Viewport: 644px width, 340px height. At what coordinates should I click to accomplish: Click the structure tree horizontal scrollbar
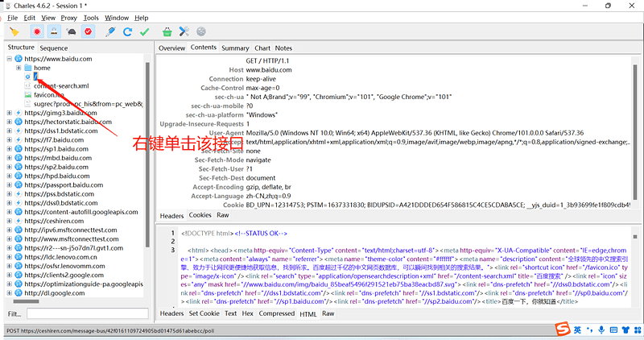pyautogui.click(x=27, y=301)
